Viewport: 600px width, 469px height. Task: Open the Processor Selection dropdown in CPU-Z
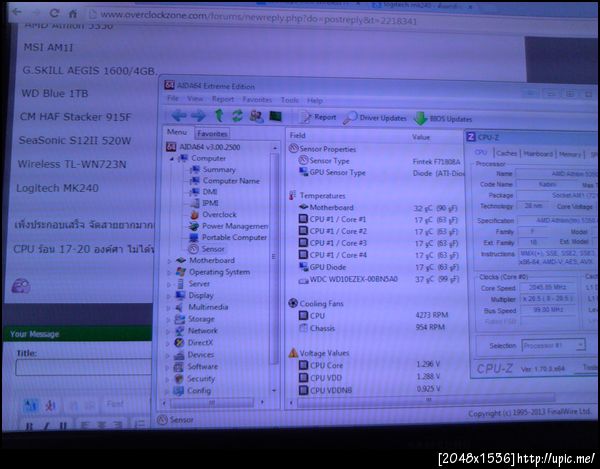pyautogui.click(x=553, y=345)
